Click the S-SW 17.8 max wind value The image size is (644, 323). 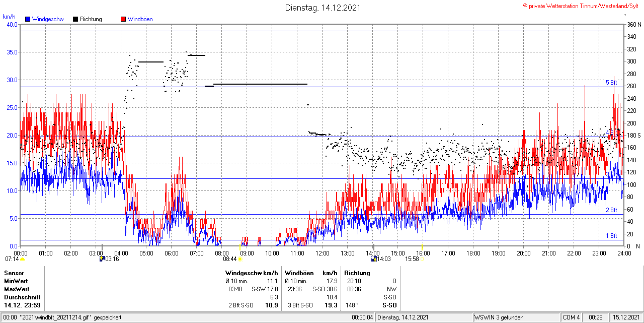(265, 289)
